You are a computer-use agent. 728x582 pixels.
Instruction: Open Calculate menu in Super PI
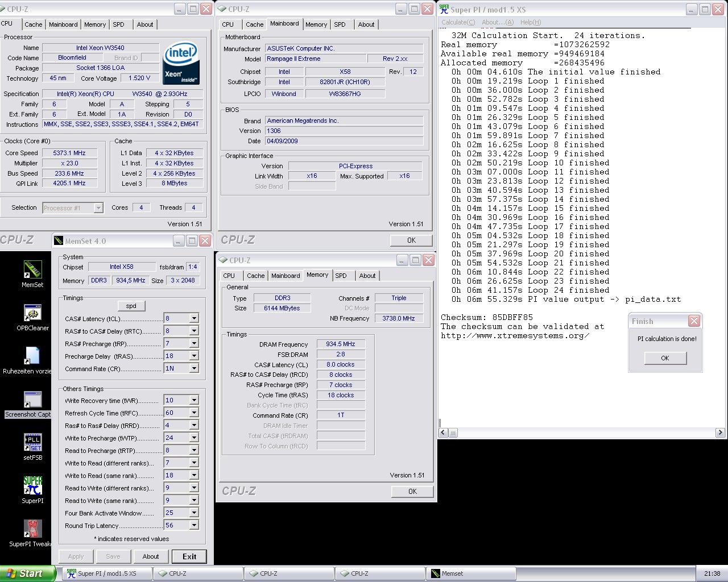[458, 22]
